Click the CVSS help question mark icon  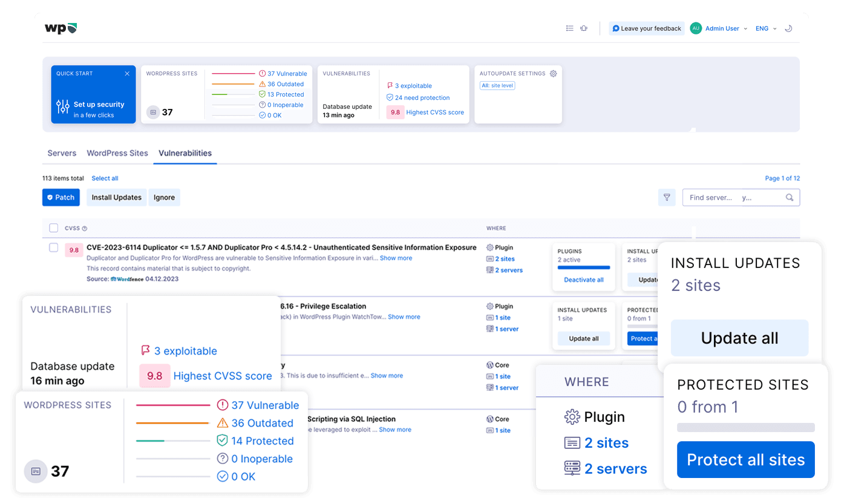point(85,229)
